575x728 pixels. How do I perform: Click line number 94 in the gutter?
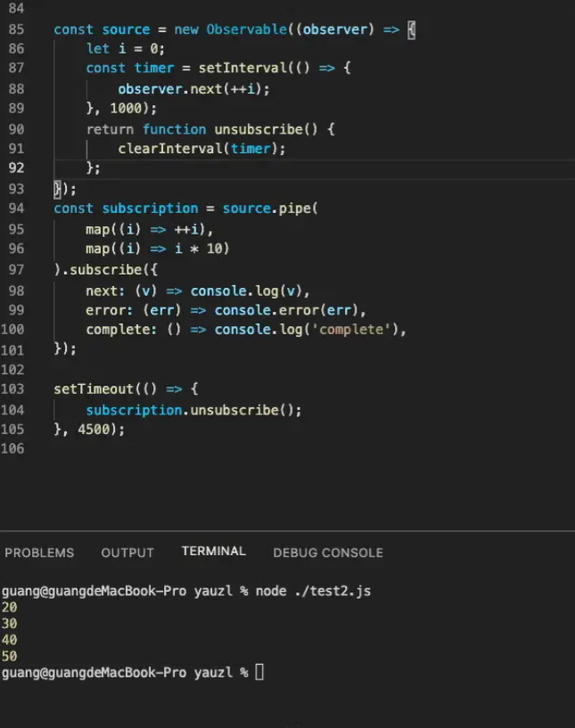16,208
